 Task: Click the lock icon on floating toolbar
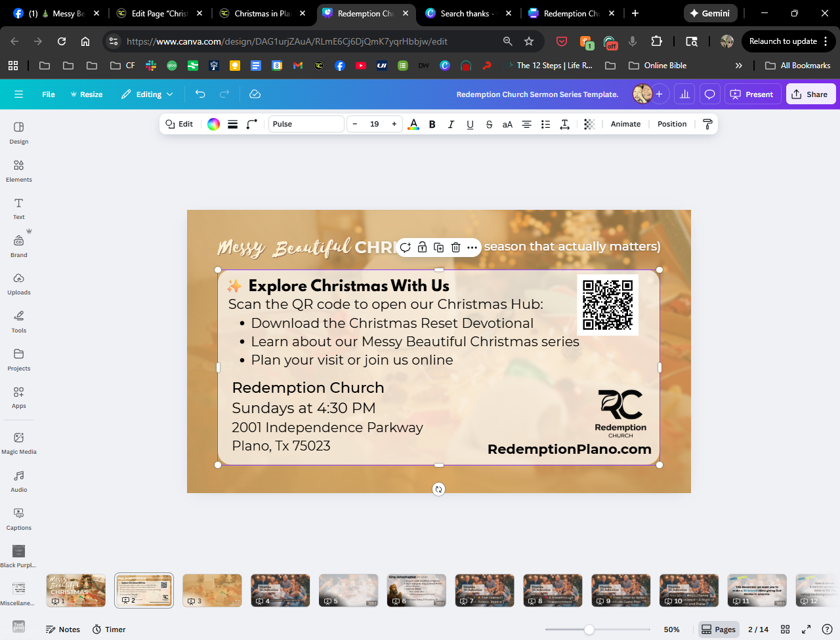[x=422, y=247]
